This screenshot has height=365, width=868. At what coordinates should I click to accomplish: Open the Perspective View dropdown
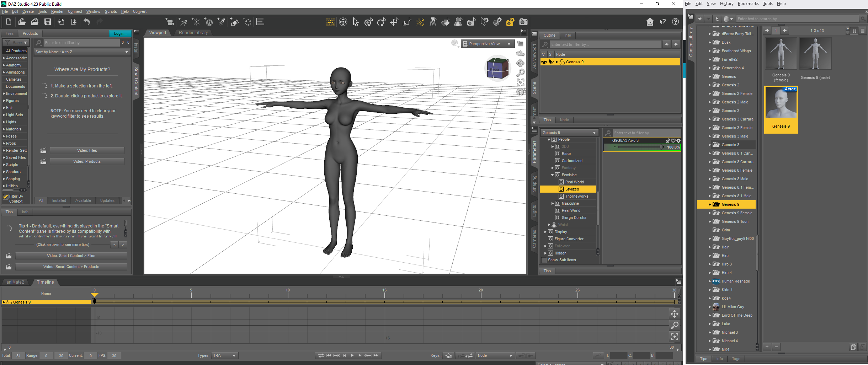click(487, 44)
